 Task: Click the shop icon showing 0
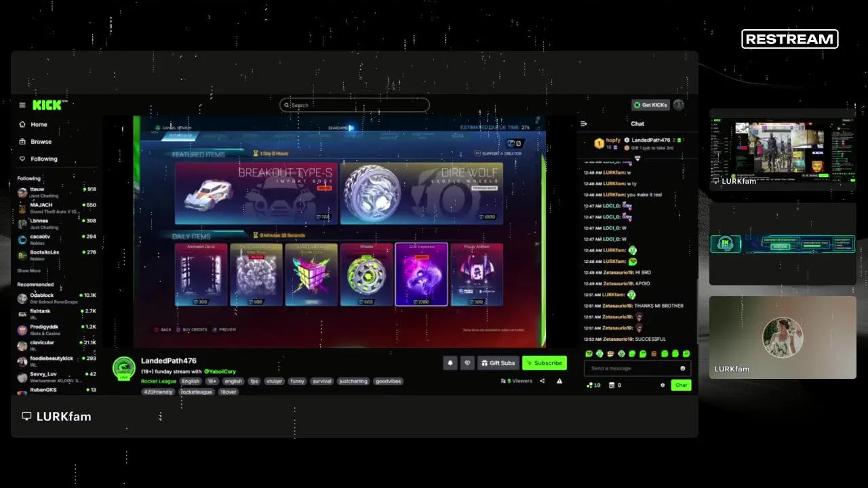616,385
